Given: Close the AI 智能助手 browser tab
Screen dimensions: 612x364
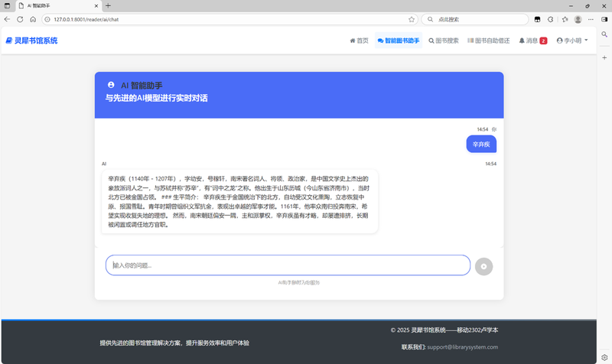Looking at the screenshot, I should [96, 5].
